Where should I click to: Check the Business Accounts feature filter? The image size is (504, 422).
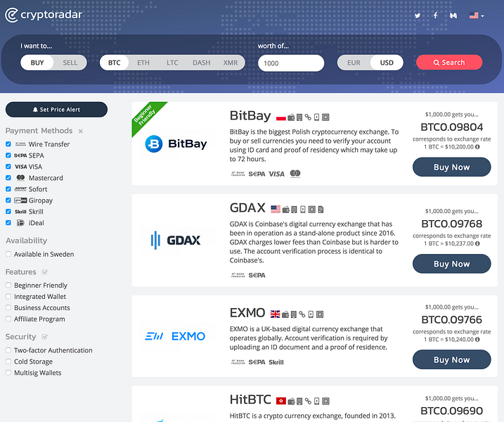pyautogui.click(x=8, y=308)
